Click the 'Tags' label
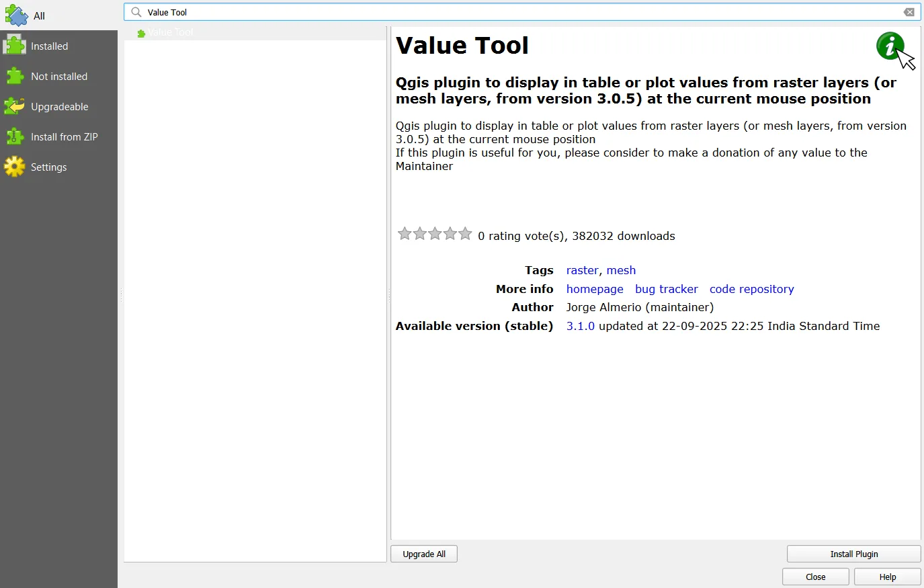 pyautogui.click(x=540, y=270)
